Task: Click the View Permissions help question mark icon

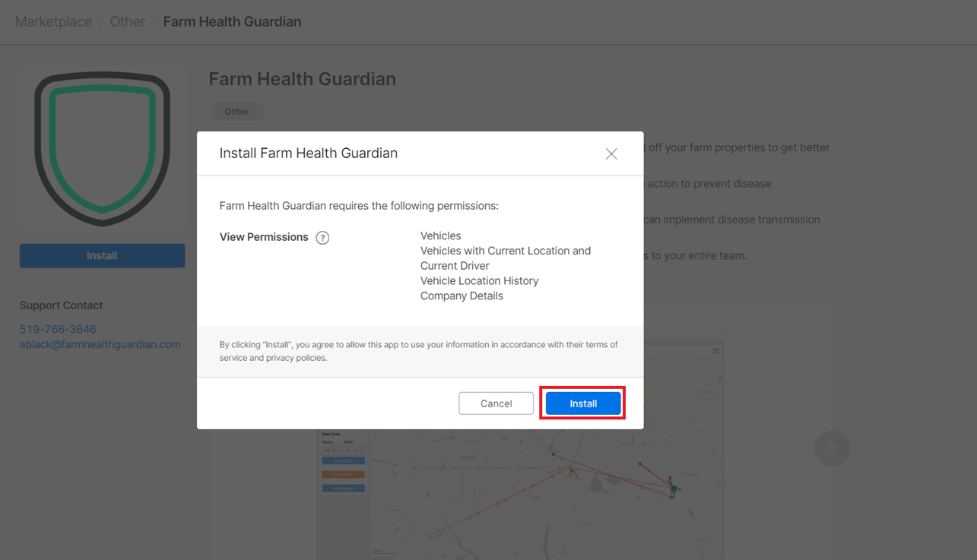Action: pos(322,238)
